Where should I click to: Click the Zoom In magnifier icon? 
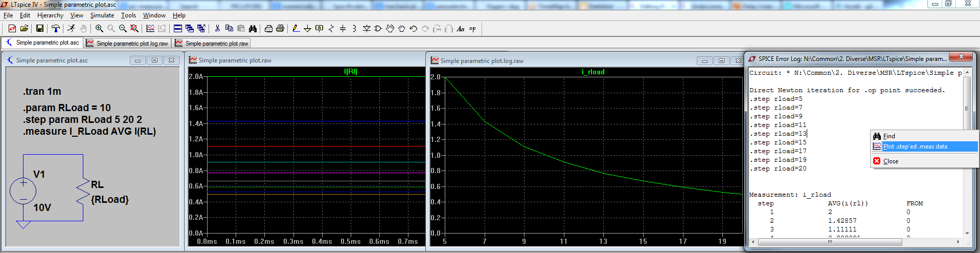click(99, 29)
